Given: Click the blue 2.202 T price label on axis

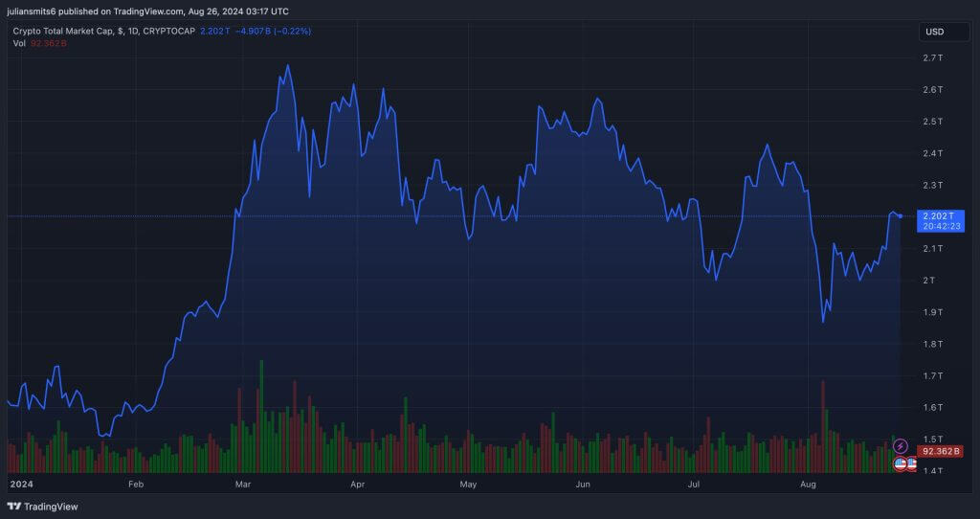Looking at the screenshot, I should 940,215.
